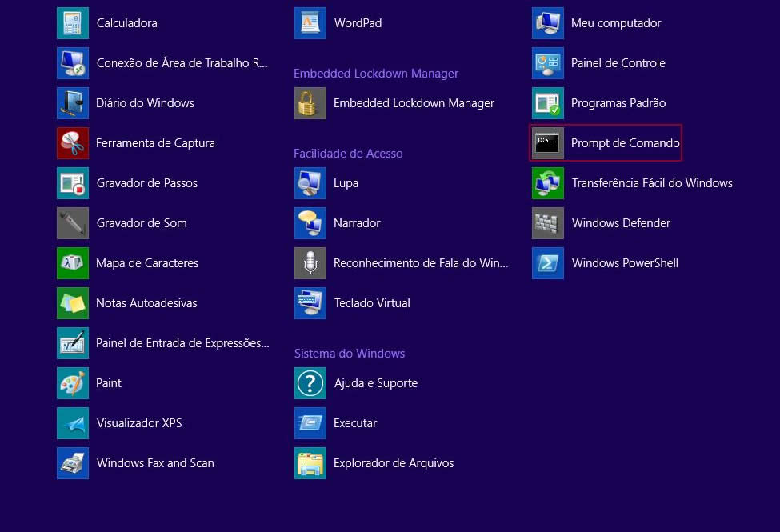Click the Windows PowerShell icon
Viewport: 780px width, 532px height.
pyautogui.click(x=548, y=263)
